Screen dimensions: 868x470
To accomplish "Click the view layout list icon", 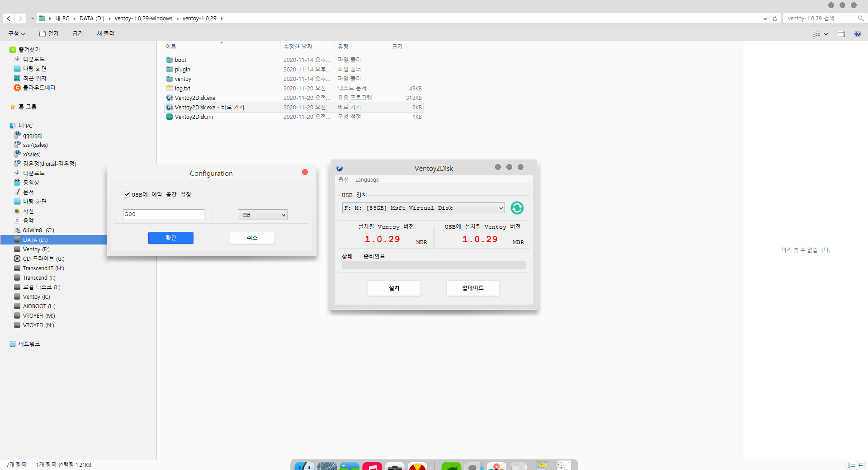I will tap(816, 34).
